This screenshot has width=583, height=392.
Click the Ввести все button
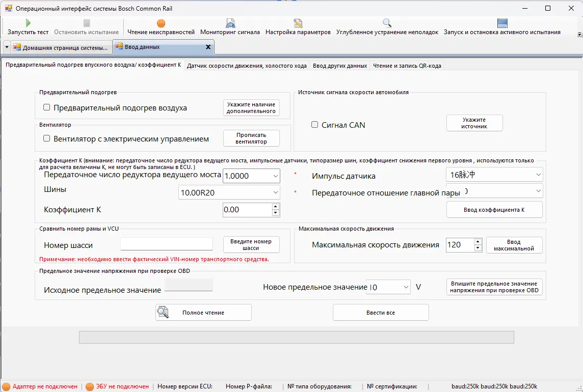tap(381, 313)
